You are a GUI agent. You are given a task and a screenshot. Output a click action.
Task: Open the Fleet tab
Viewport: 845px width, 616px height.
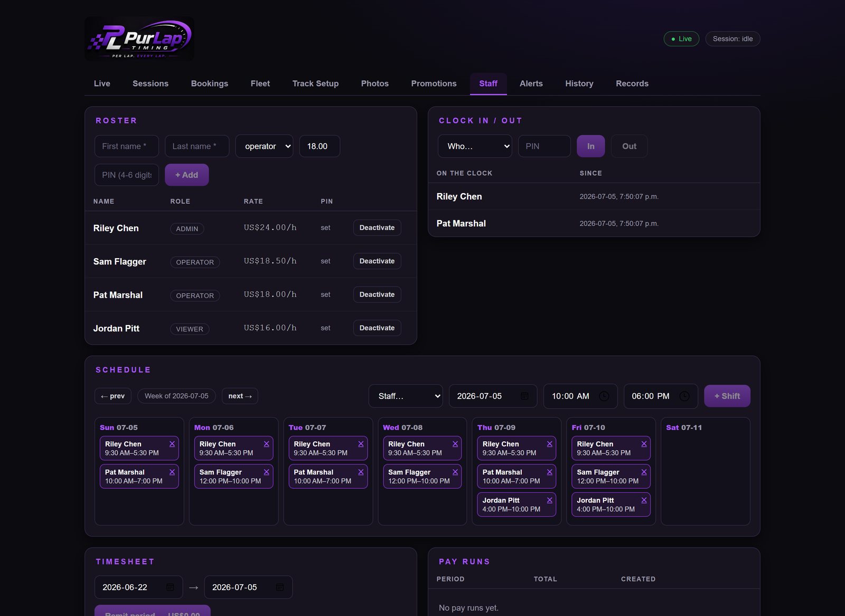tap(260, 83)
